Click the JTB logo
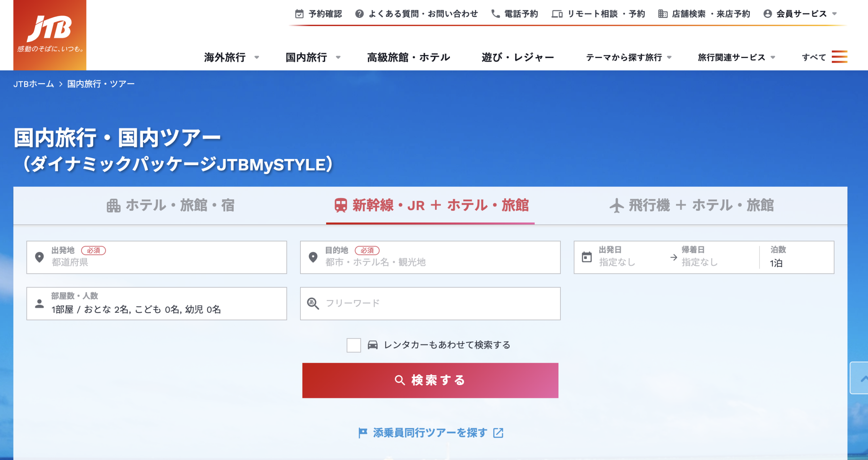868x460 pixels. [50, 35]
